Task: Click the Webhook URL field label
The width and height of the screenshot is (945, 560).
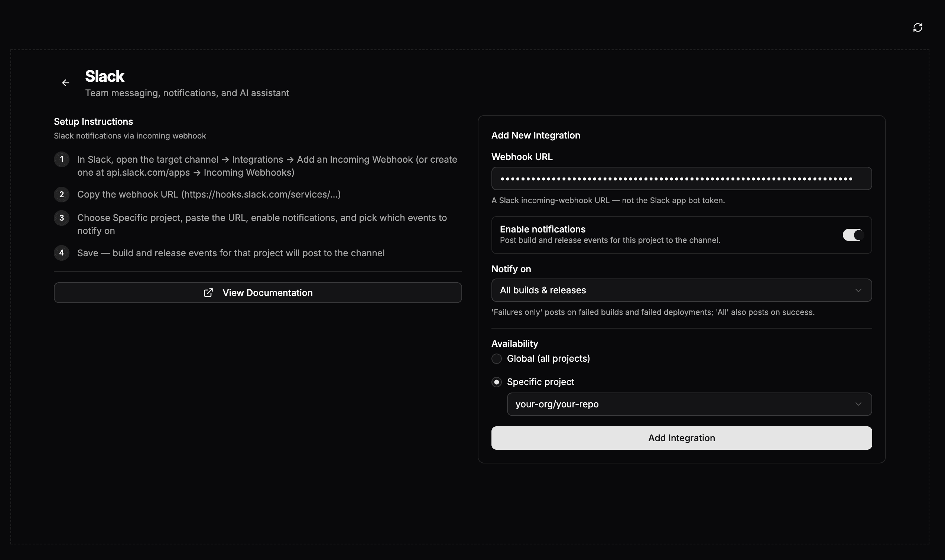Action: point(522,157)
